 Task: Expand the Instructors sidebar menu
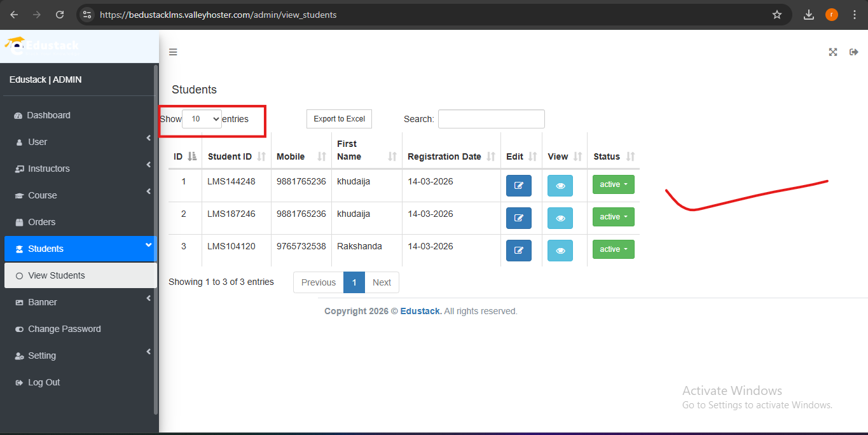(x=80, y=169)
